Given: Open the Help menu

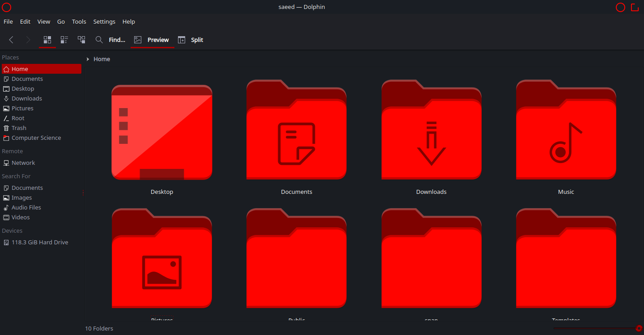Looking at the screenshot, I should coord(129,21).
